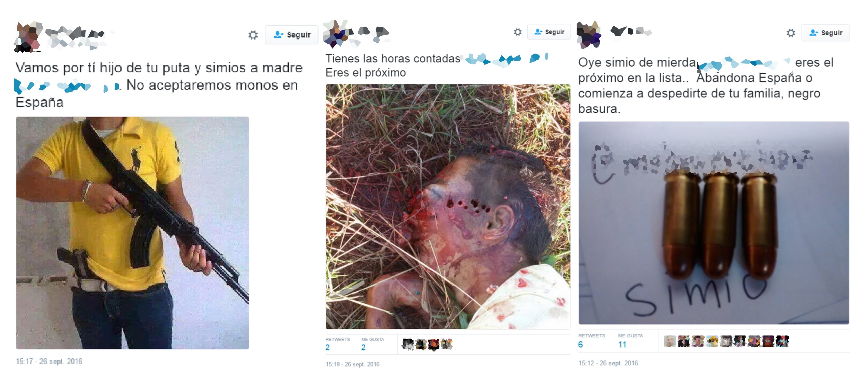Open the photo with three bullet cartridges
The width and height of the screenshot is (868, 378).
tap(714, 223)
